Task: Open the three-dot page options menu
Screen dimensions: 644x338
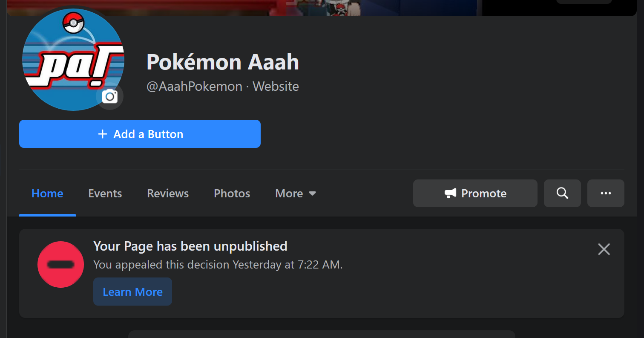Action: (606, 194)
